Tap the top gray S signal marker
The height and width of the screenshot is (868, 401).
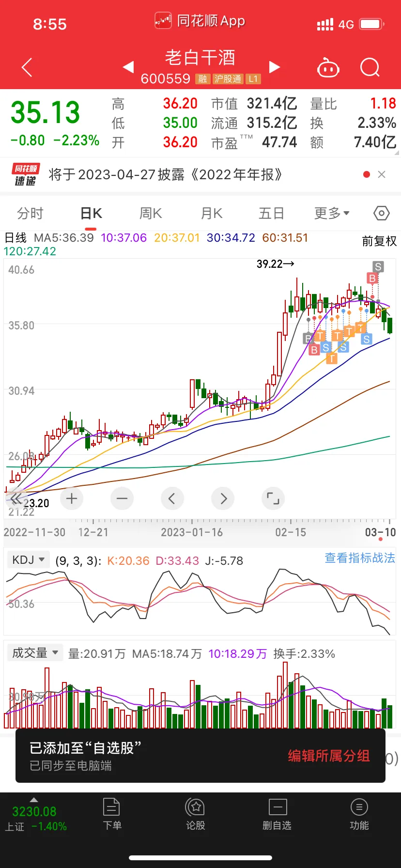(x=378, y=266)
